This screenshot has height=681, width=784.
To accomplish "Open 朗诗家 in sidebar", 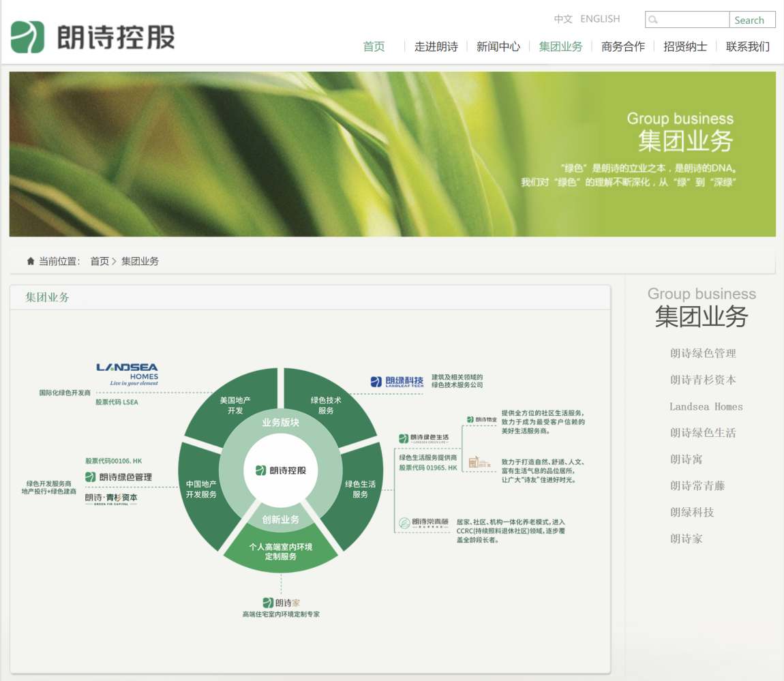I will [x=686, y=539].
